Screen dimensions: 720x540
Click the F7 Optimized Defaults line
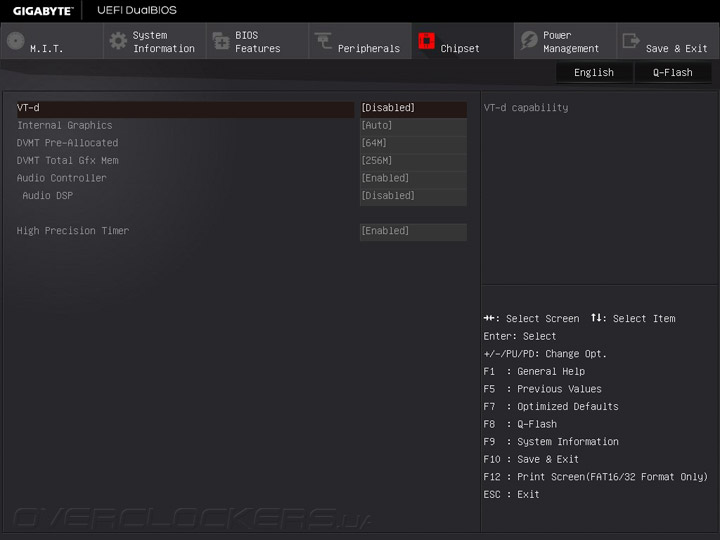[551, 407]
